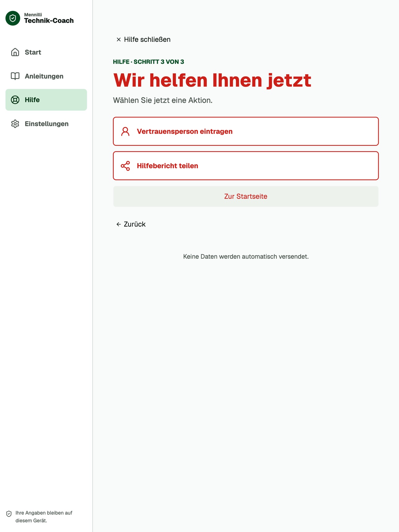Click the heading 'Wir helfen Ihnen jetzt'
The height and width of the screenshot is (532, 399).
[x=212, y=80]
